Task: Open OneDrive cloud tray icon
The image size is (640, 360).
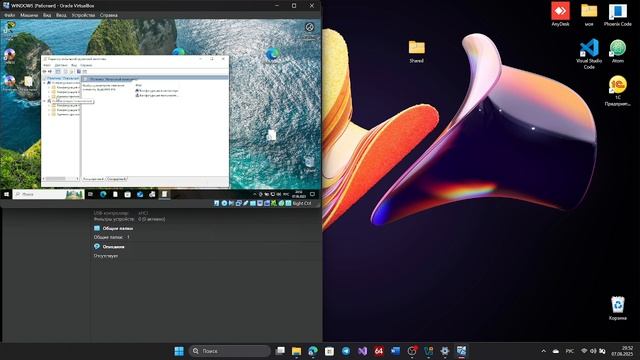Action: [x=556, y=351]
